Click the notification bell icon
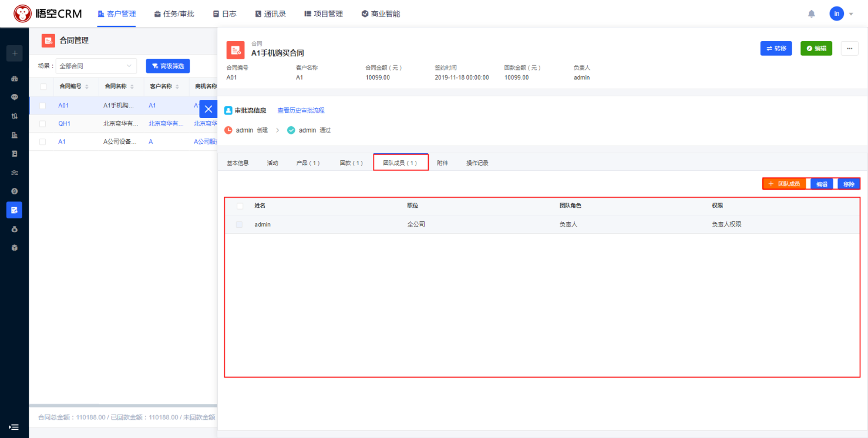Image resolution: width=868 pixels, height=438 pixels. coord(812,14)
